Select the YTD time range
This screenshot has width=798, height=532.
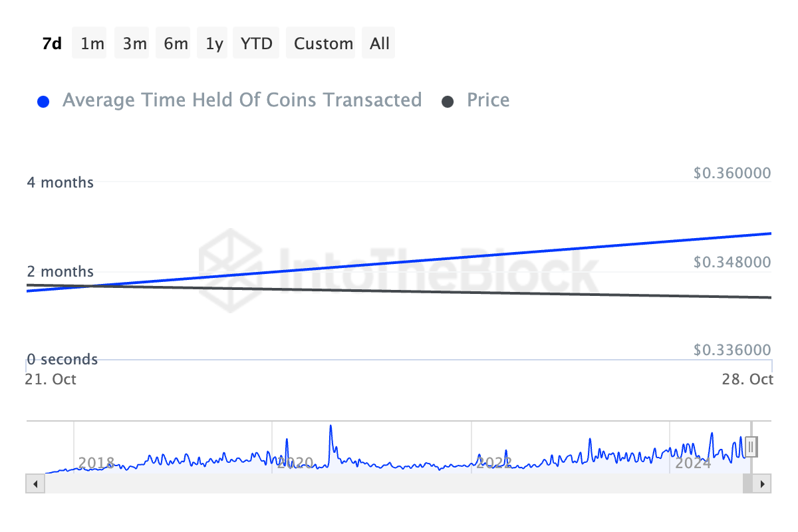(255, 43)
